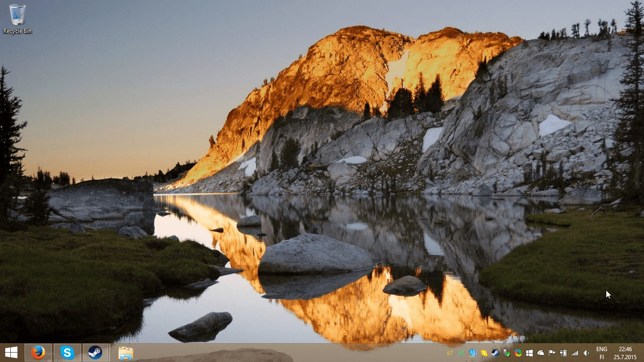Open Action Center flag icon

[x=552, y=353]
